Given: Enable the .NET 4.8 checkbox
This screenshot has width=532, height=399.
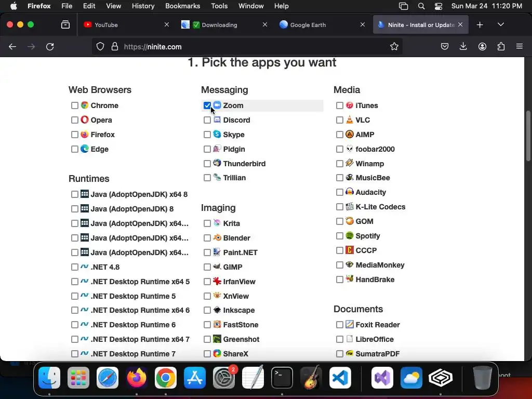Looking at the screenshot, I should [75, 268].
